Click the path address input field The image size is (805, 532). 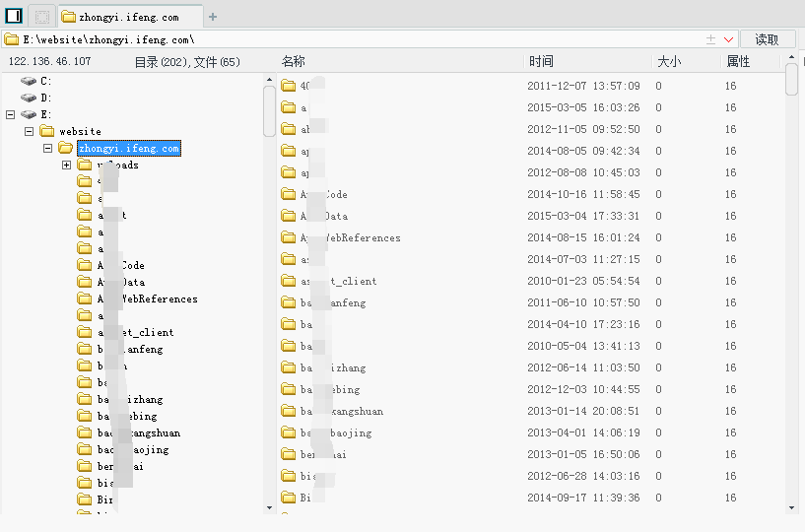pyautogui.click(x=355, y=39)
